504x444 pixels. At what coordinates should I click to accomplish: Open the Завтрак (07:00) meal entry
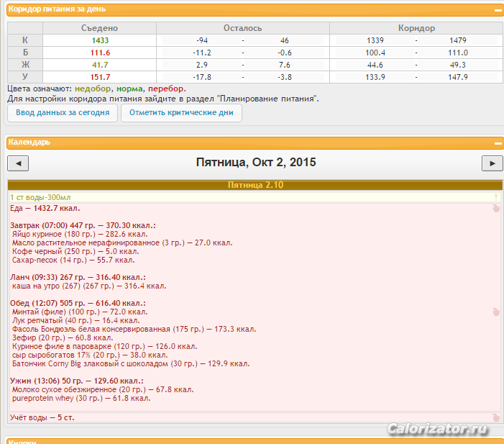click(x=83, y=225)
